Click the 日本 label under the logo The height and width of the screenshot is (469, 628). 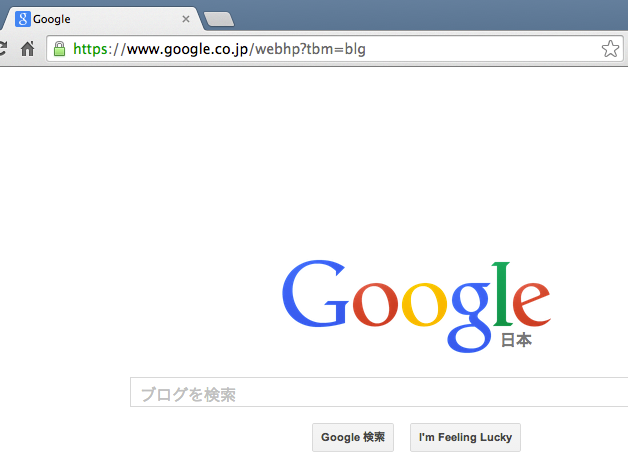pos(516,340)
